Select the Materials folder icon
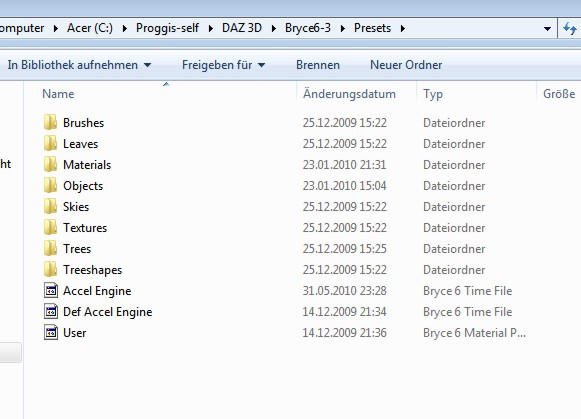 [x=50, y=164]
